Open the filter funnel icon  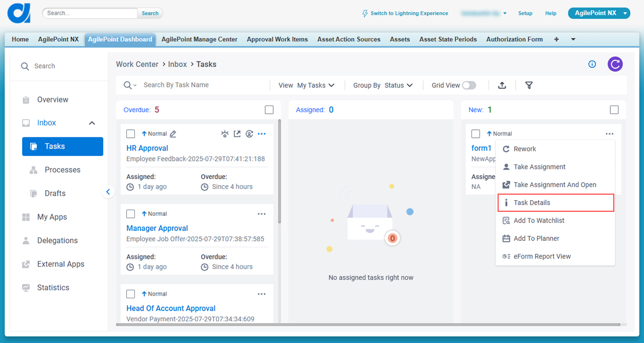coord(529,85)
